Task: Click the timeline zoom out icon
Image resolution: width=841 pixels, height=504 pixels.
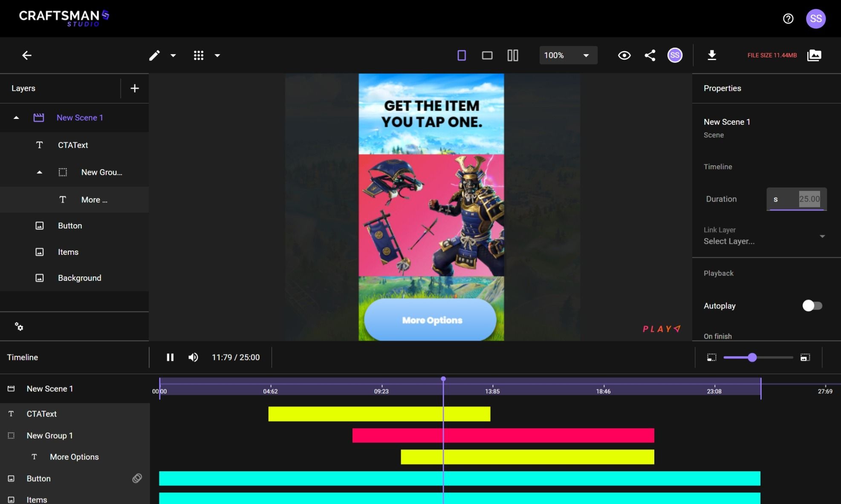Action: tap(712, 357)
